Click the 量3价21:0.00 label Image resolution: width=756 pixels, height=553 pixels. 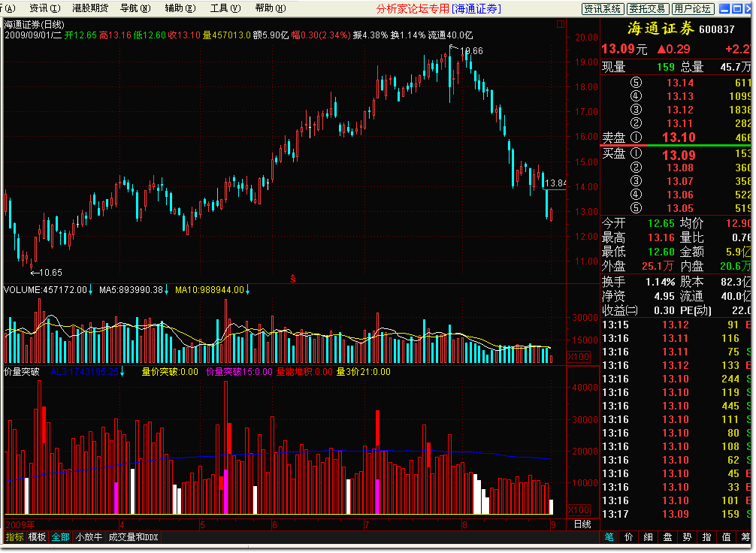pyautogui.click(x=364, y=372)
